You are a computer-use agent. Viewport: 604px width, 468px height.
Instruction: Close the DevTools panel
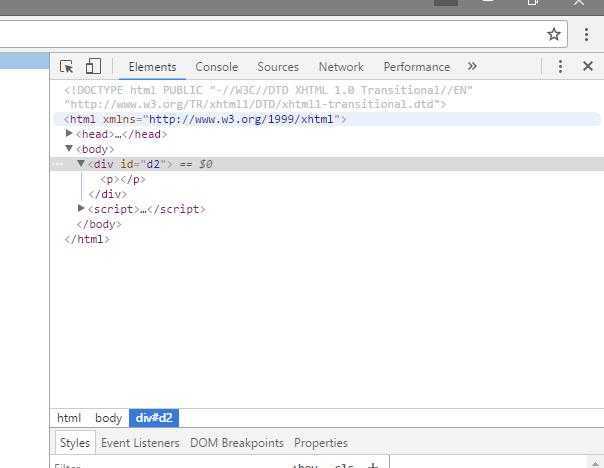point(588,66)
